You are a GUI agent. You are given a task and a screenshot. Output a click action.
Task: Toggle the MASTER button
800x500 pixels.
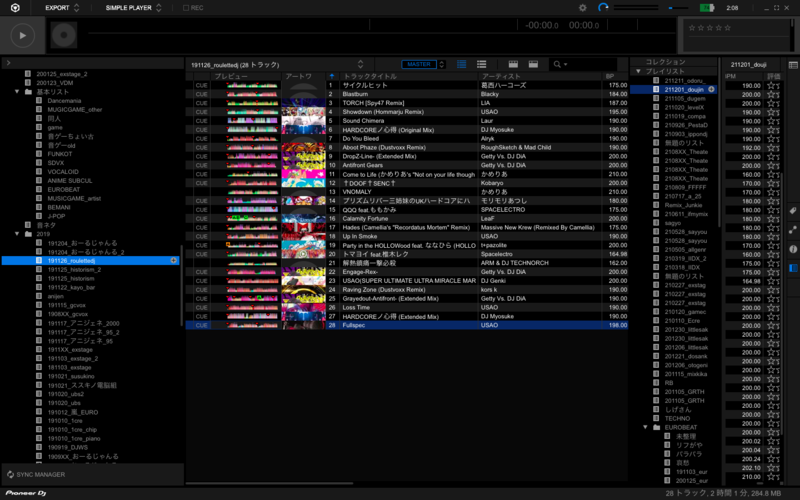[x=419, y=64]
